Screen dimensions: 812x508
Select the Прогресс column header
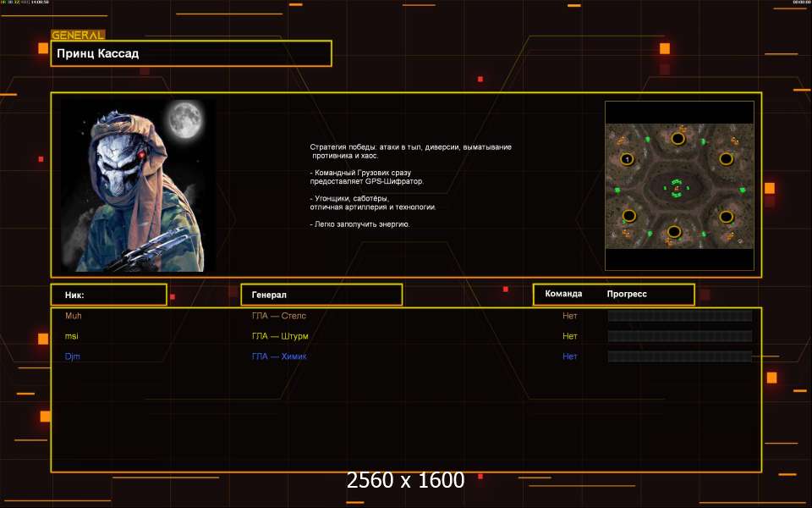click(627, 294)
